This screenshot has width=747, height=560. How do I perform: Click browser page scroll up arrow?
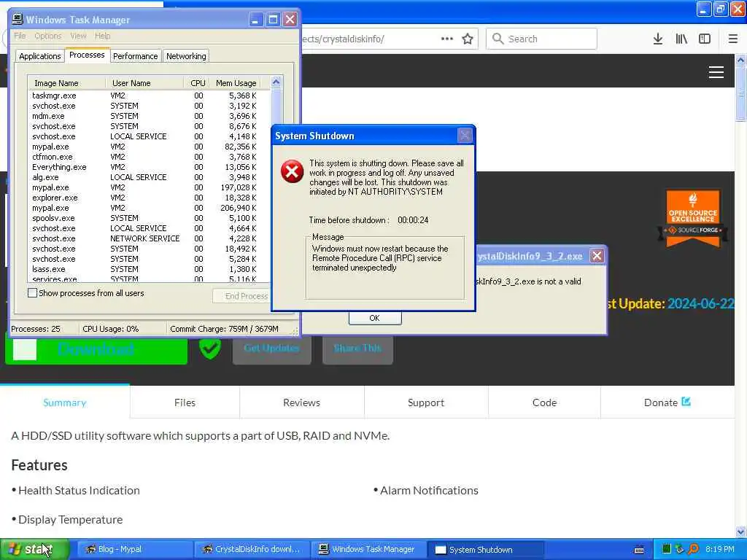(740, 61)
